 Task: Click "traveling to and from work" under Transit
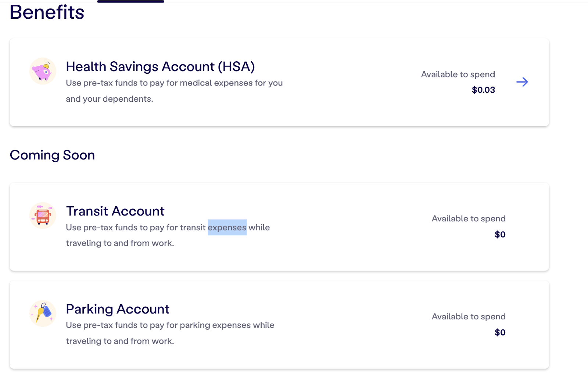pos(120,243)
